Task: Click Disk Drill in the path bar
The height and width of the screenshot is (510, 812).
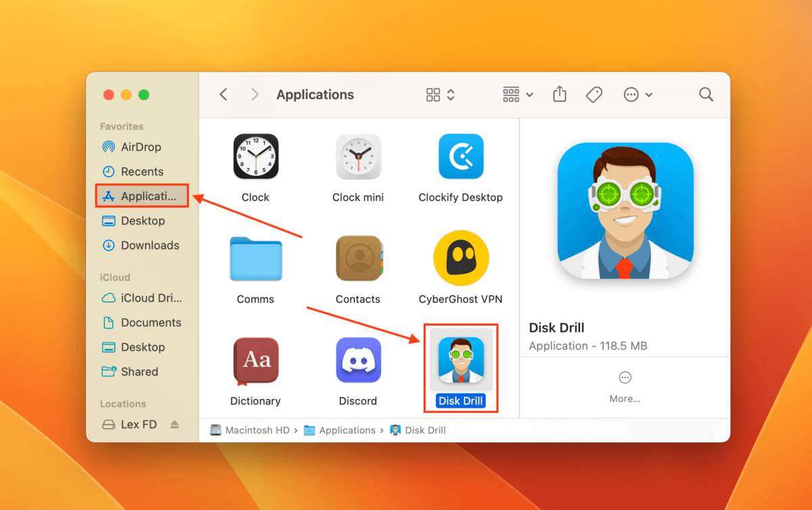Action: [x=418, y=430]
